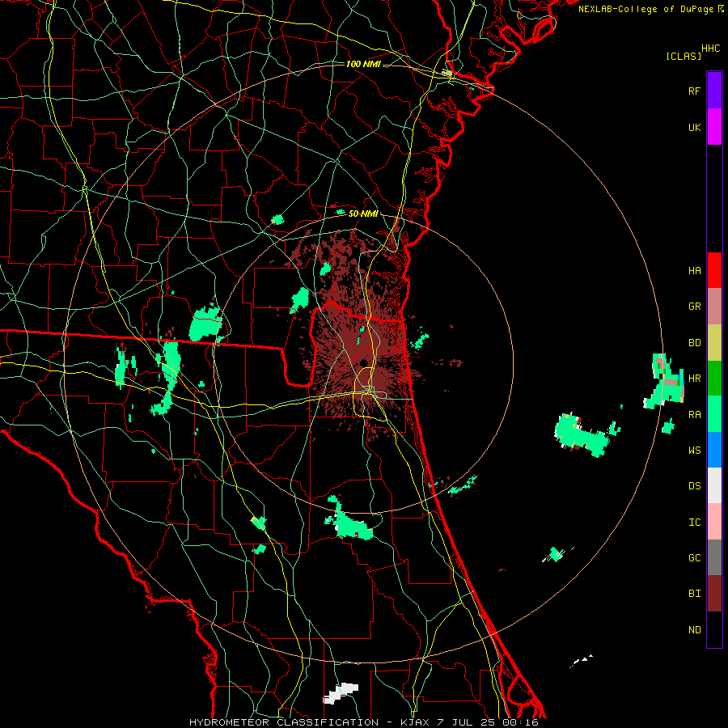Click the '7 JUL 25' date text
The width and height of the screenshot is (728, 728).
[x=467, y=722]
